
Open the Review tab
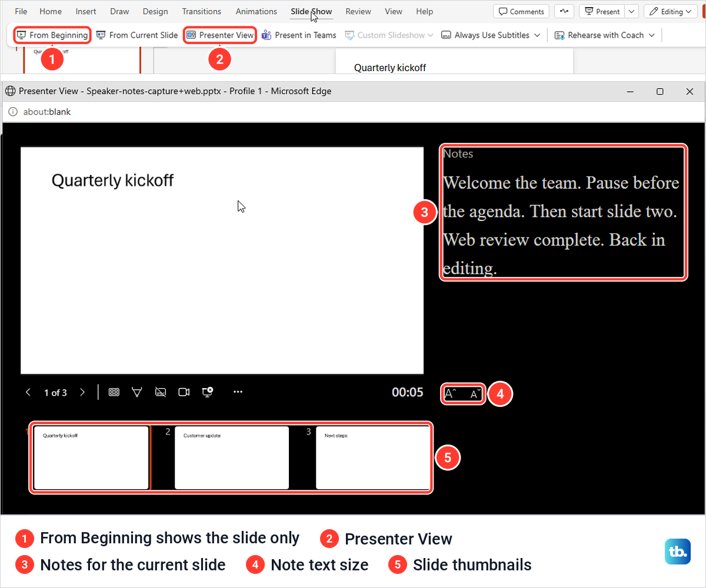(358, 11)
